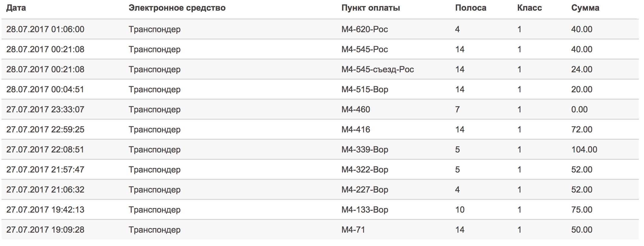Viewport: 644px width, 246px height.
Task: Click the М4-620-Рос payment point cell
Action: point(365,29)
